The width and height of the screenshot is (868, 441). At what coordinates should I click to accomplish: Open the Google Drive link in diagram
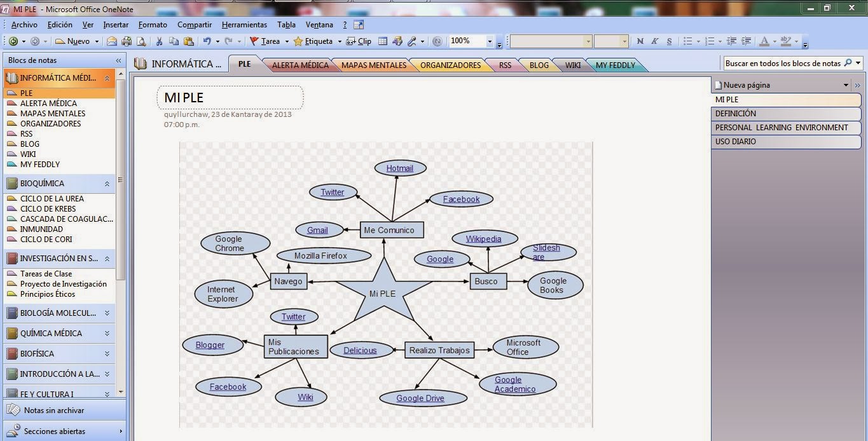coord(420,398)
